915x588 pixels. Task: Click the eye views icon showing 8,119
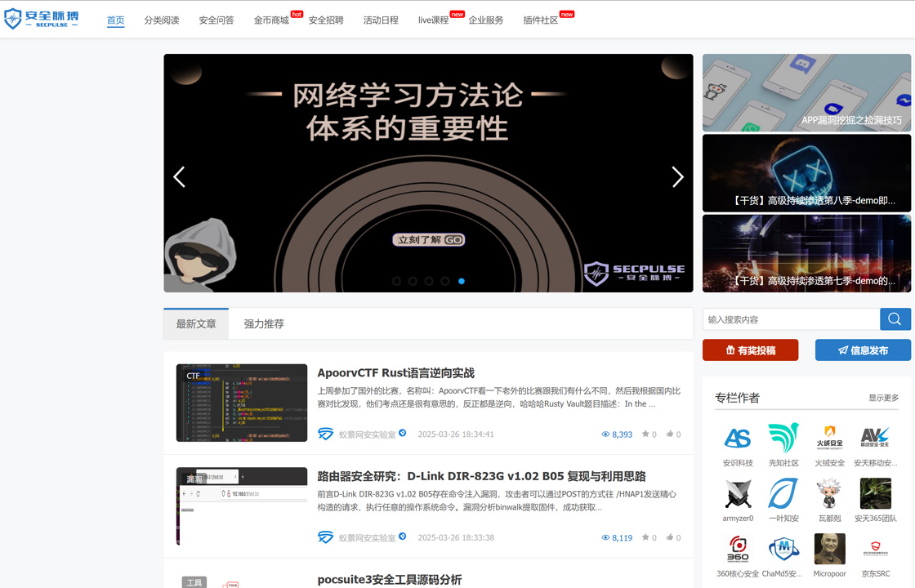point(605,538)
